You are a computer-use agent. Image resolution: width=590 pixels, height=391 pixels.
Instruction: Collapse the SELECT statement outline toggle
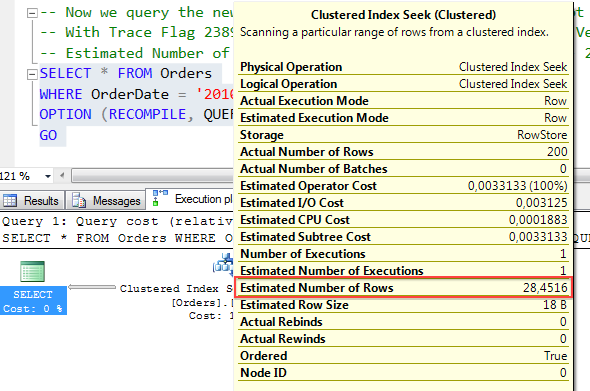[x=32, y=75]
